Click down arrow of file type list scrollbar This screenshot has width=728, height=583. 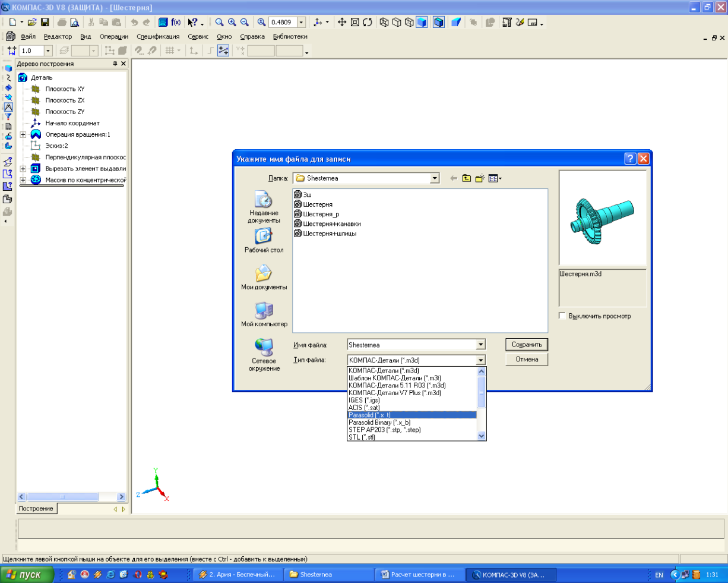point(482,436)
